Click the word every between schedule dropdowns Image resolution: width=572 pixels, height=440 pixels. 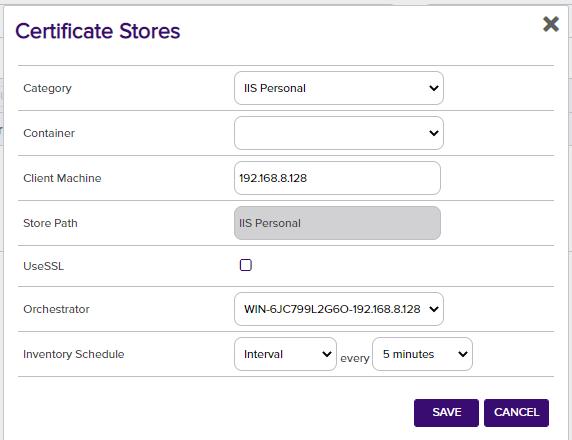[x=355, y=359]
